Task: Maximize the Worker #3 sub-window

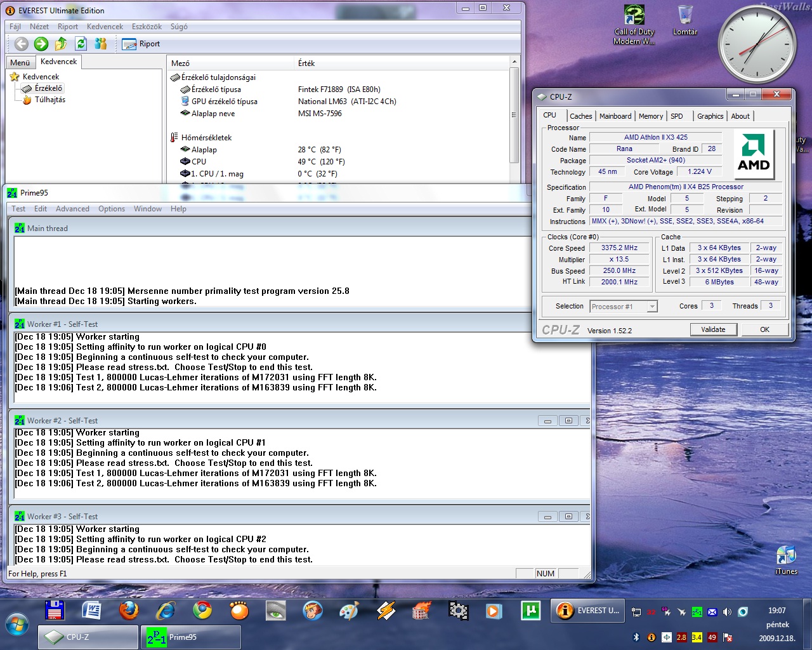Action: click(x=568, y=516)
